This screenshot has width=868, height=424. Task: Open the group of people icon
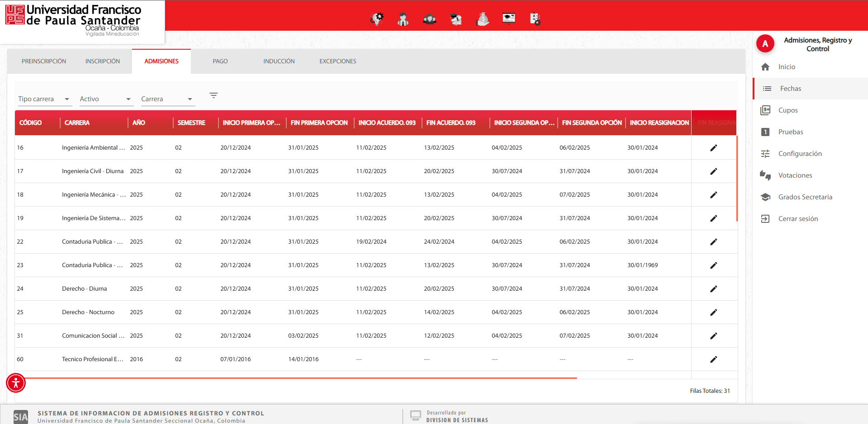pyautogui.click(x=429, y=19)
